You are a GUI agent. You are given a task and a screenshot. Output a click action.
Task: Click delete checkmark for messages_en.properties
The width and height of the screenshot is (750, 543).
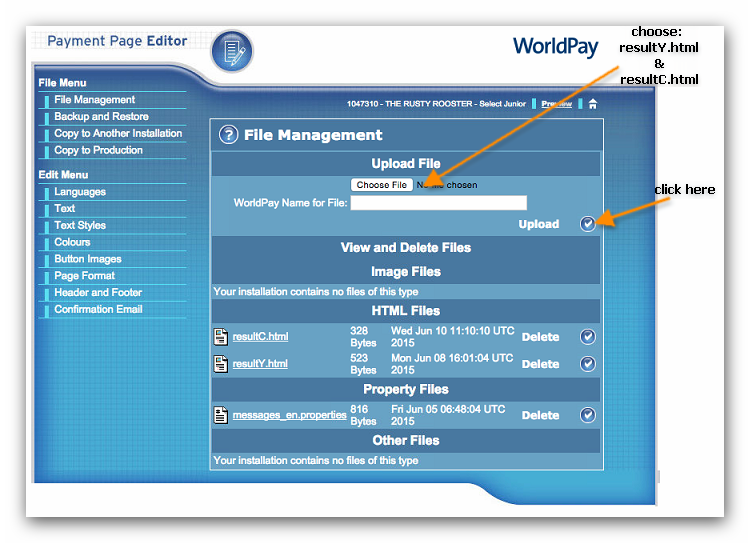588,415
